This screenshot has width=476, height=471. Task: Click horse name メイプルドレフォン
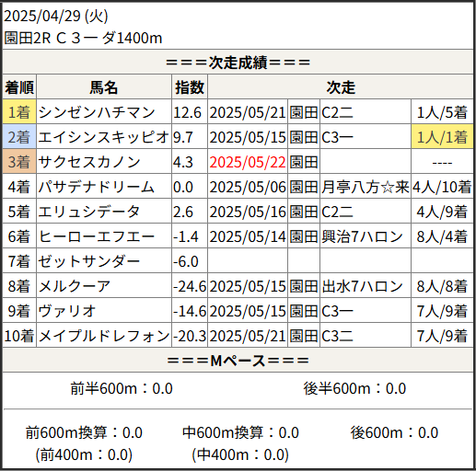point(104,336)
